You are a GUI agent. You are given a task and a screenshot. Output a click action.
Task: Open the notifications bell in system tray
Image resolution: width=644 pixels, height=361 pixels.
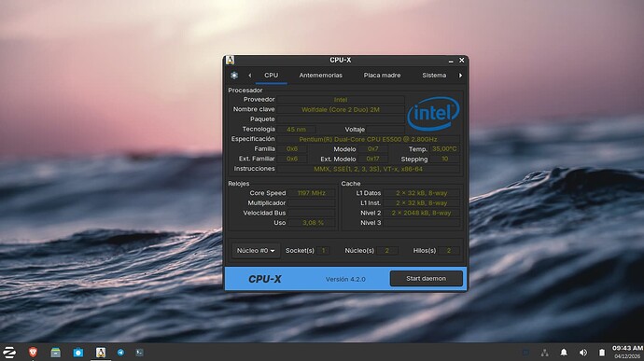pyautogui.click(x=564, y=353)
